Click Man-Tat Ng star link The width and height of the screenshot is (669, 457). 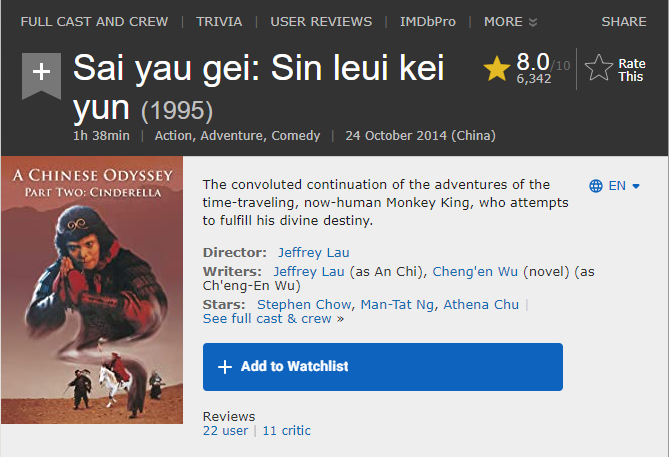pos(397,304)
